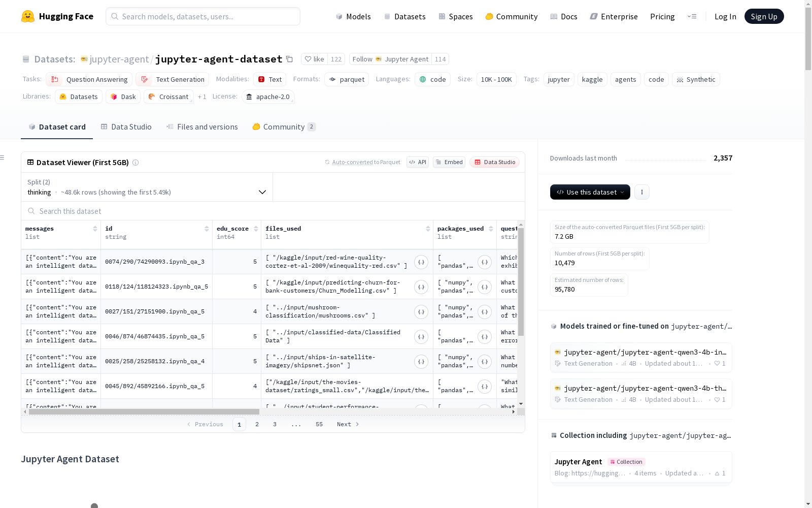The width and height of the screenshot is (812, 508).
Task: Select the parquet format tag
Action: tap(347, 79)
